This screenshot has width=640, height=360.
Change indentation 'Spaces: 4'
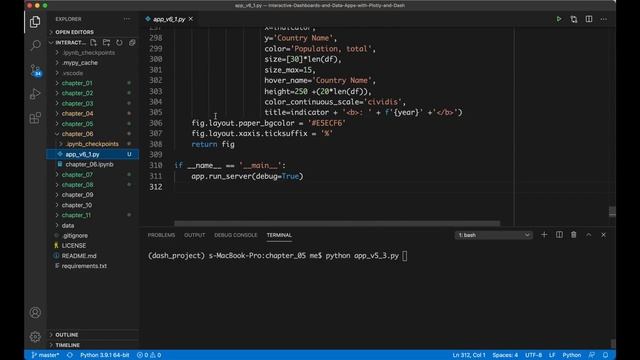click(x=505, y=355)
